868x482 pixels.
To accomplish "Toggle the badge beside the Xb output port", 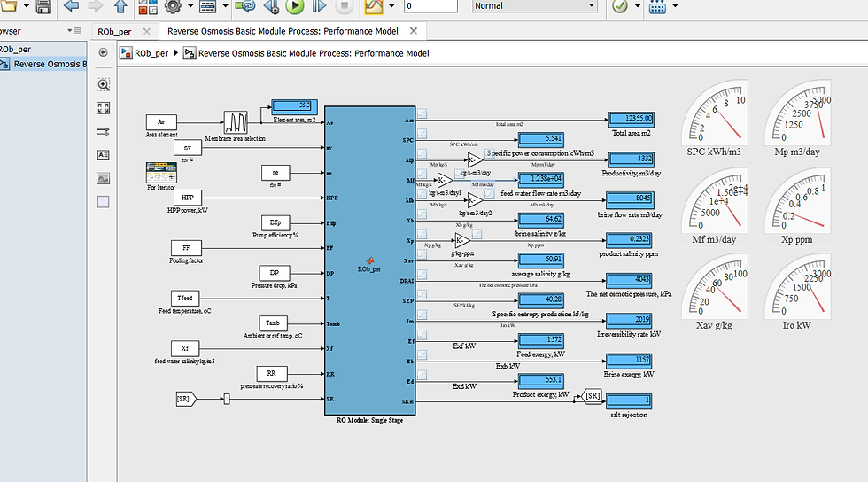I will click(422, 214).
